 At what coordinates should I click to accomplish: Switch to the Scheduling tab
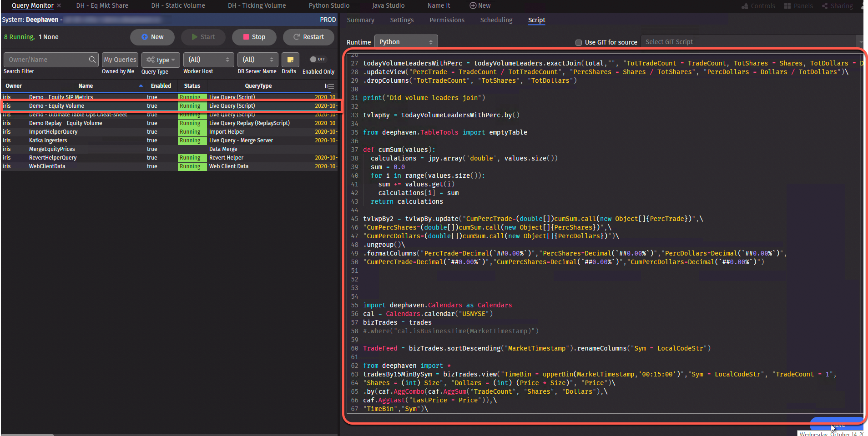pos(496,20)
